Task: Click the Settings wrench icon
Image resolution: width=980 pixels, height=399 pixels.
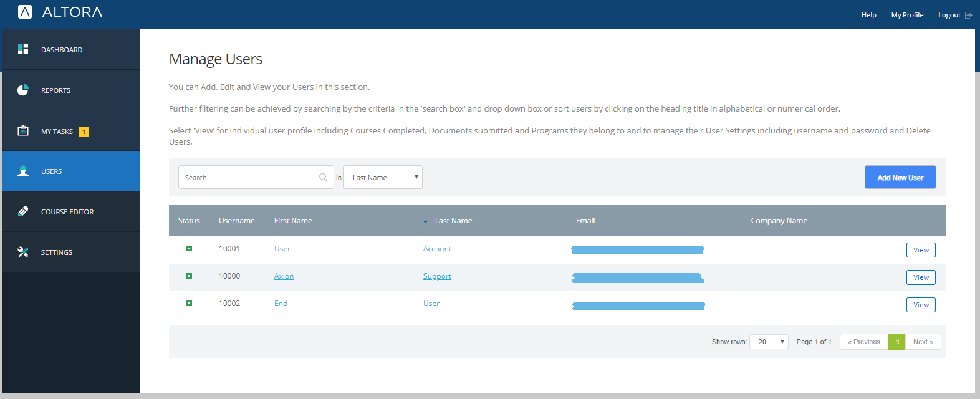Action: [23, 252]
